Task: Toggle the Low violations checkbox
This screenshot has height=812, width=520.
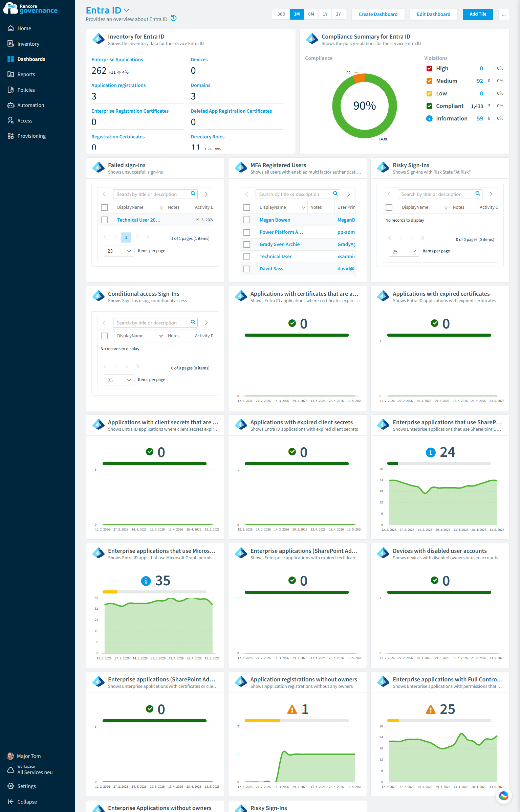Action: point(429,94)
